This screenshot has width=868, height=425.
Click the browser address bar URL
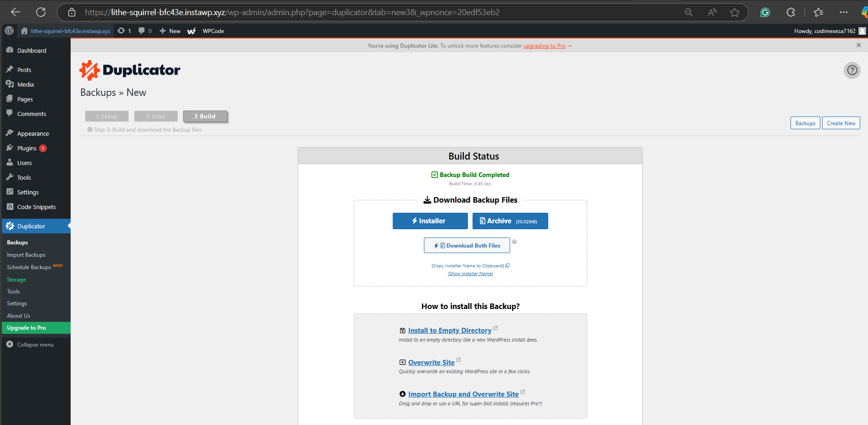pyautogui.click(x=292, y=12)
